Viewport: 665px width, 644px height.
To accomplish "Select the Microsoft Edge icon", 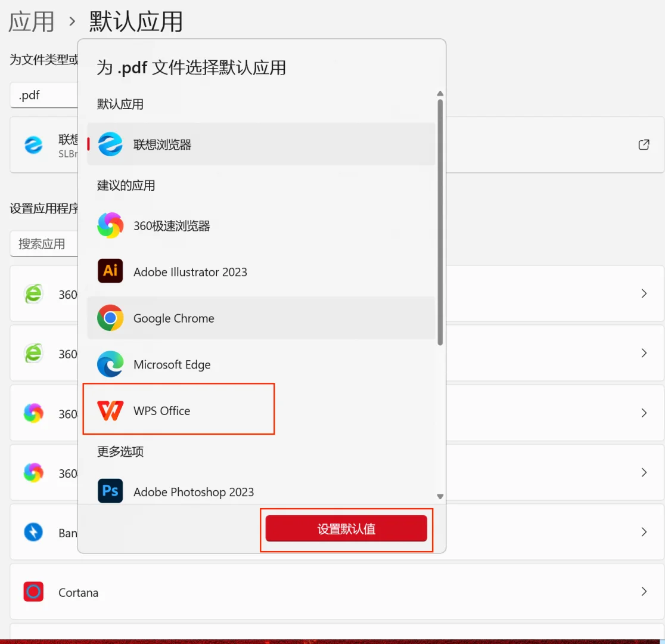I will click(x=110, y=364).
